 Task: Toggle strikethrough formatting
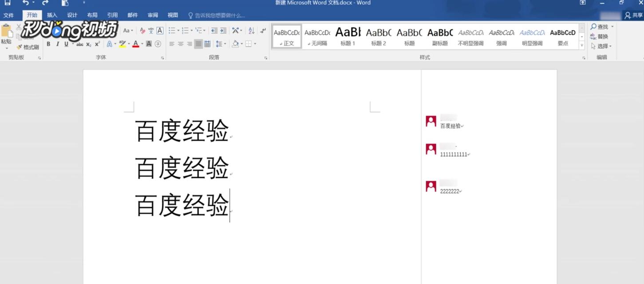point(79,44)
